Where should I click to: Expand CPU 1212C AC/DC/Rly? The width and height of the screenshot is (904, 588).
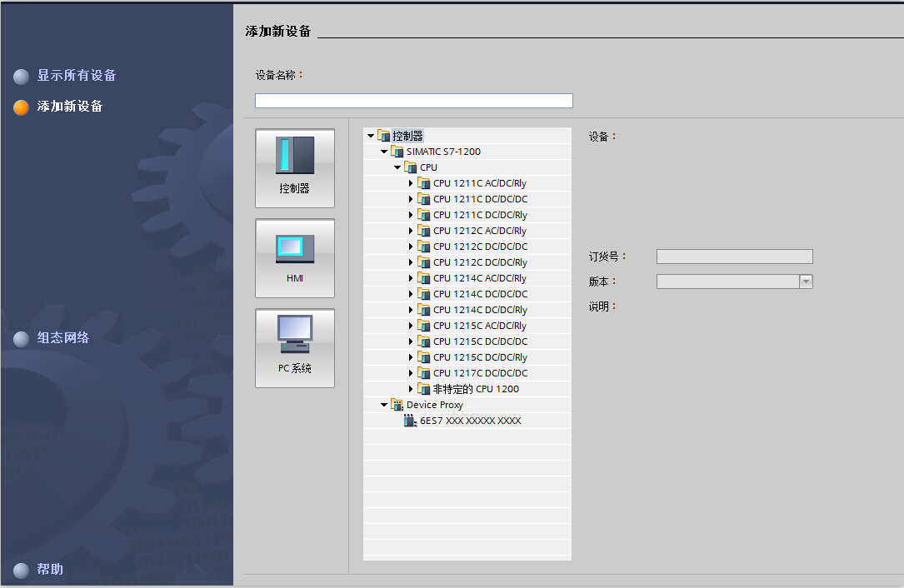pos(411,231)
